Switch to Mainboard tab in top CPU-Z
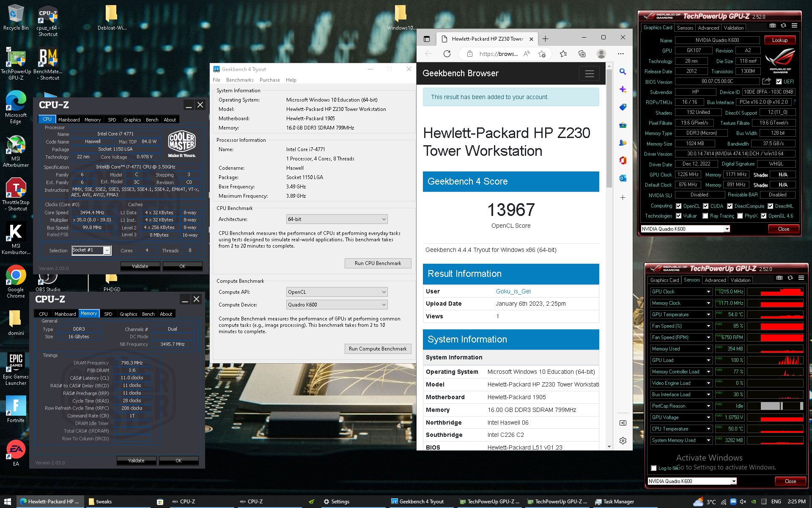The image size is (812, 508). (69, 120)
